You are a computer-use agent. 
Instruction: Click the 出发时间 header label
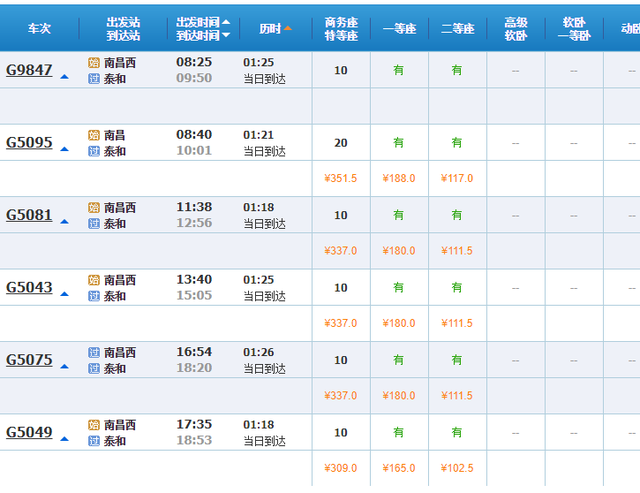tap(198, 22)
